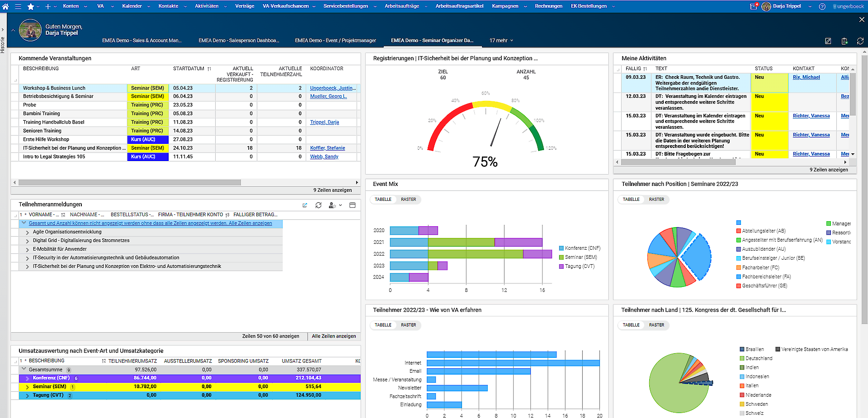Open Teilnehmeranmeldungen in new window icon

pos(305,205)
